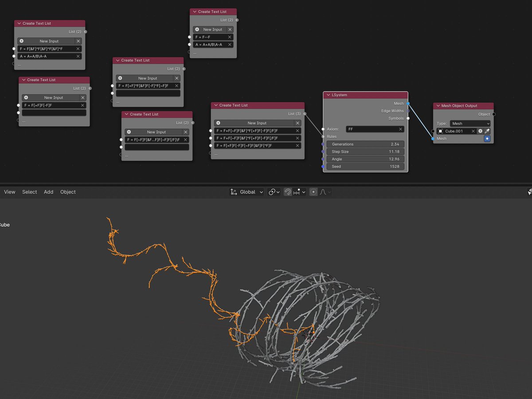
Task: Click the empty field below "F = F[+F]F[-F]F"
Action: tap(54, 113)
